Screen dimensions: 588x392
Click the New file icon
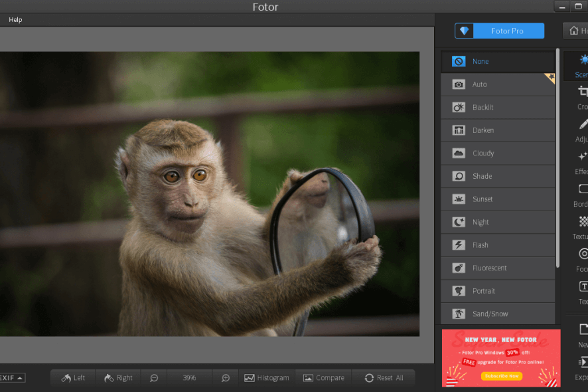583,336
